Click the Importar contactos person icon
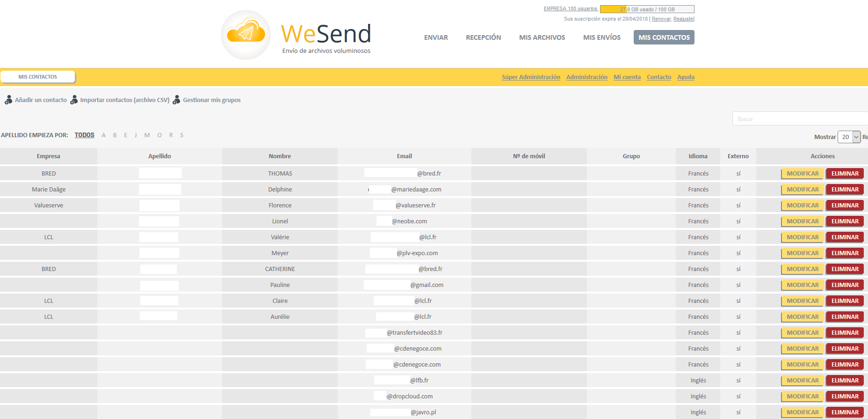 coord(74,100)
